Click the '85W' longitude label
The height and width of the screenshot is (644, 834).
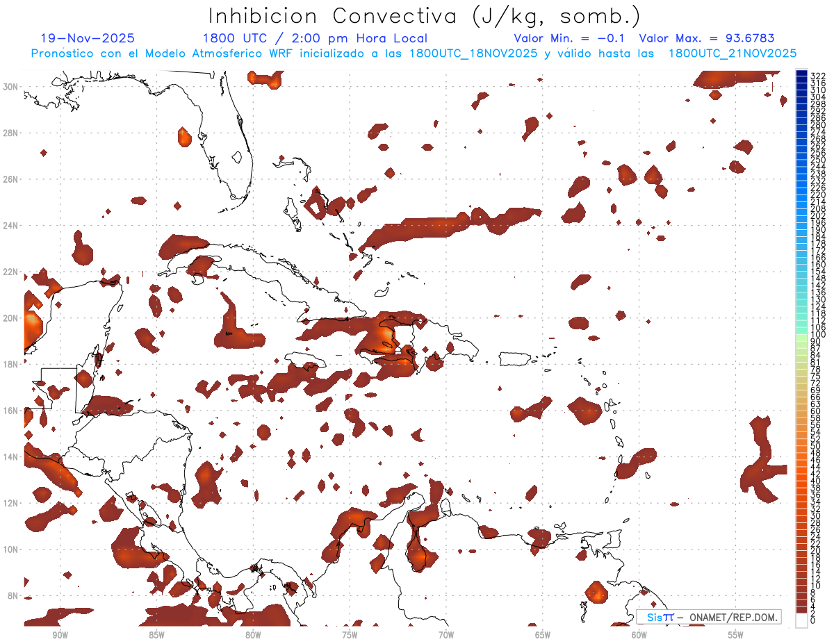tap(156, 635)
